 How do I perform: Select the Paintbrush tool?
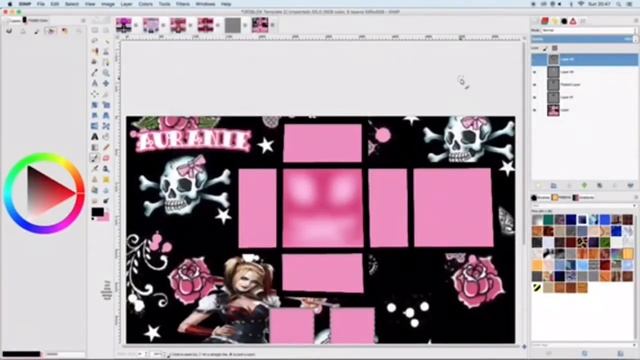(95, 158)
